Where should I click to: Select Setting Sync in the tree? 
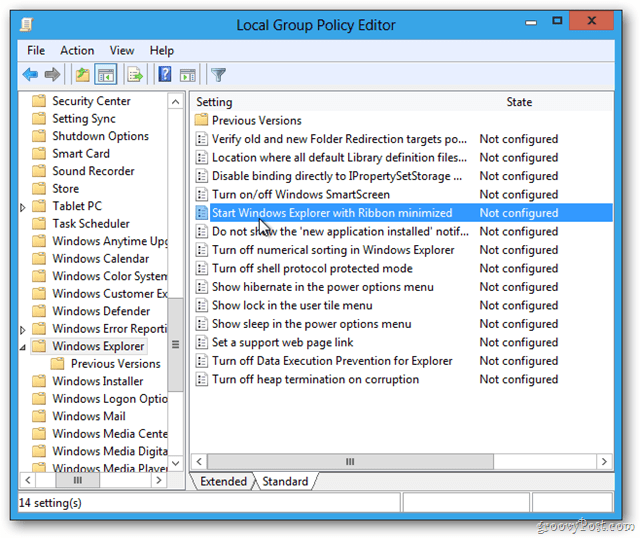coord(84,118)
